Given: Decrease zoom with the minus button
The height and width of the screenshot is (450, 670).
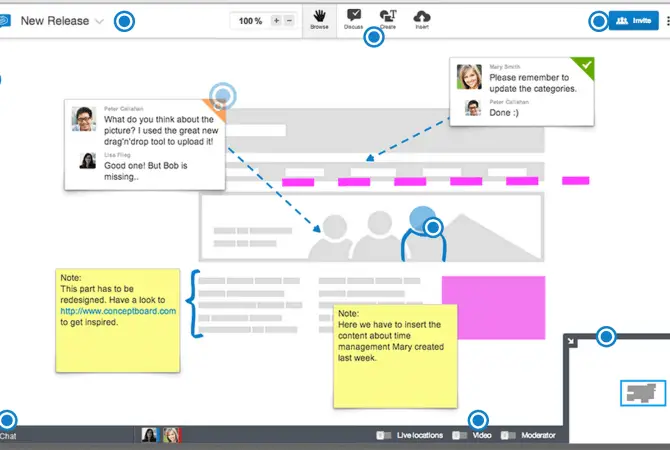Looking at the screenshot, I should coord(290,20).
